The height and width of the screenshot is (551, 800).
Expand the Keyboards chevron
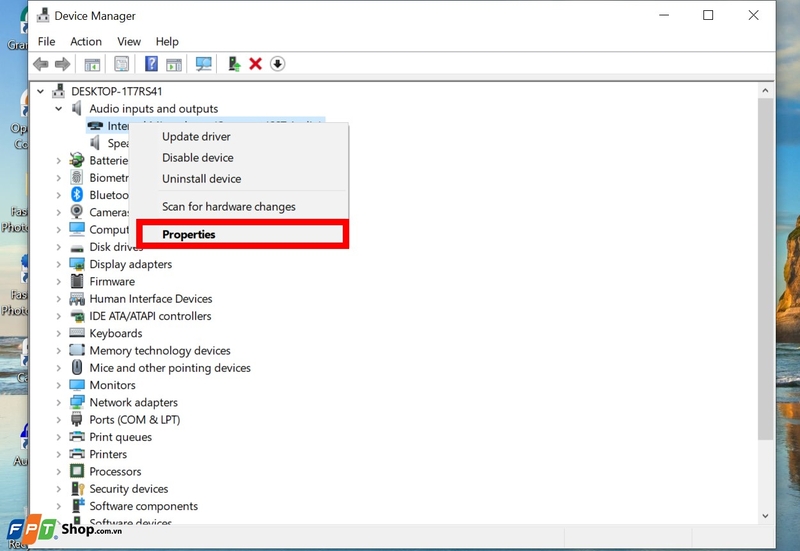(59, 334)
